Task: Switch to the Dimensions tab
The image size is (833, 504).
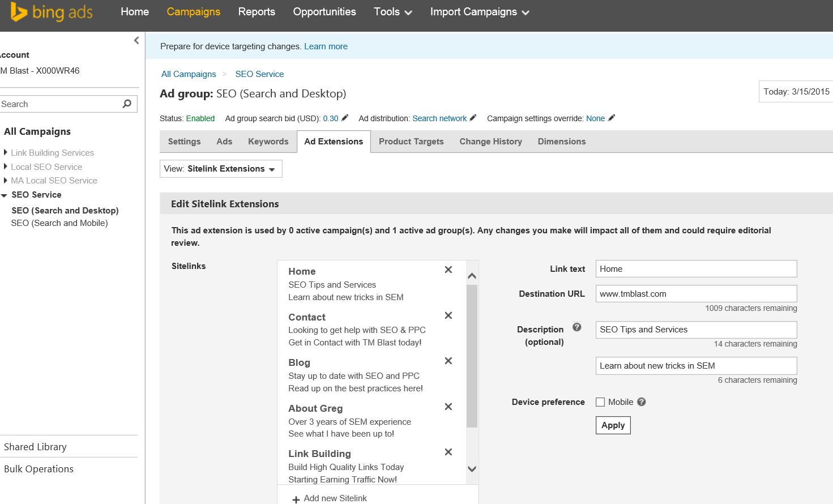Action: [x=562, y=142]
